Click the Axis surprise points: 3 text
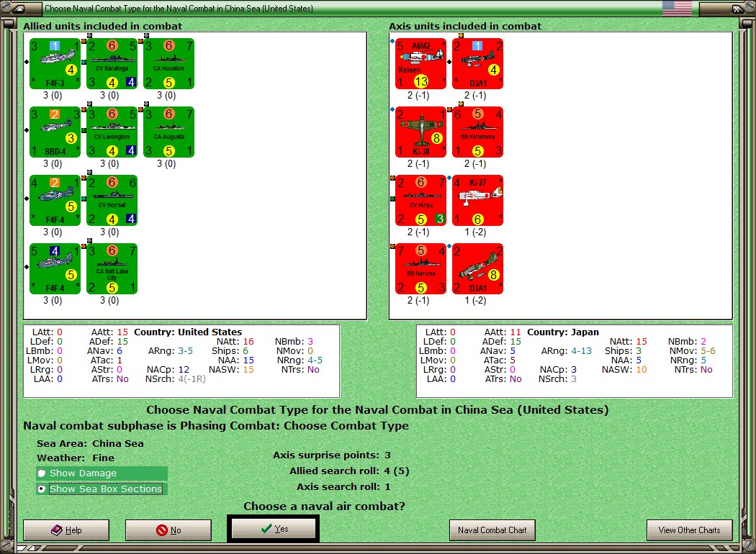 click(332, 455)
